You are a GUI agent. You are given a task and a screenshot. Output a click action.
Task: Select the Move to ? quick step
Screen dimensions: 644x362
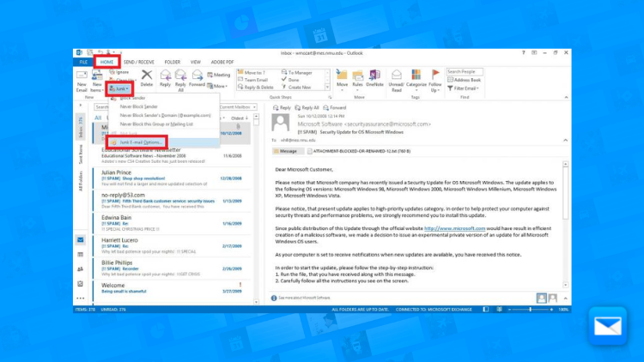pyautogui.click(x=252, y=73)
